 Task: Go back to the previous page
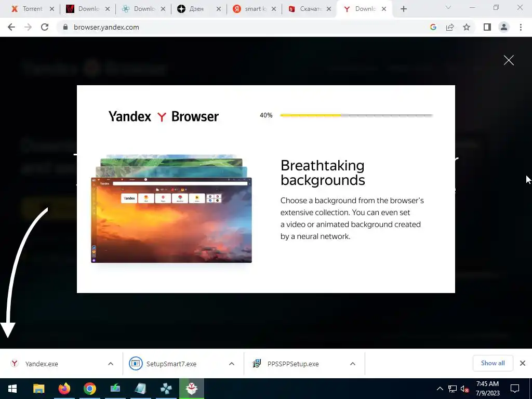[x=11, y=27]
